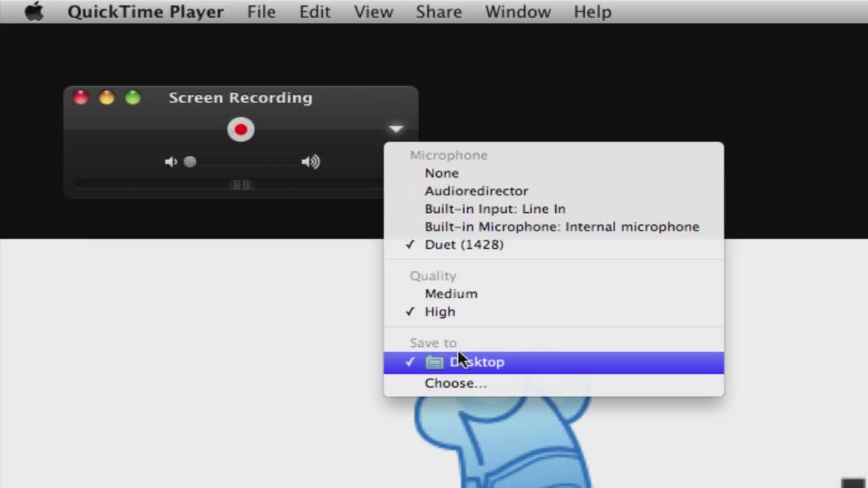
Task: Open the Share menu
Action: tap(439, 12)
